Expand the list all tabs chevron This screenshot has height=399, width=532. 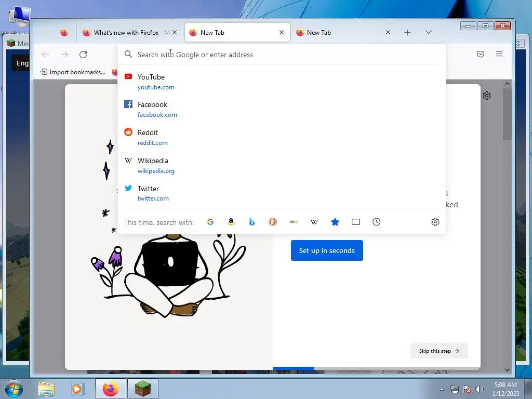(429, 32)
